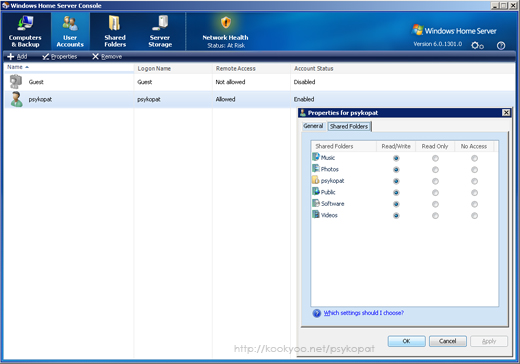The image size is (520, 364).
Task: Select 'Enabled' account status cell
Action: 304,99
